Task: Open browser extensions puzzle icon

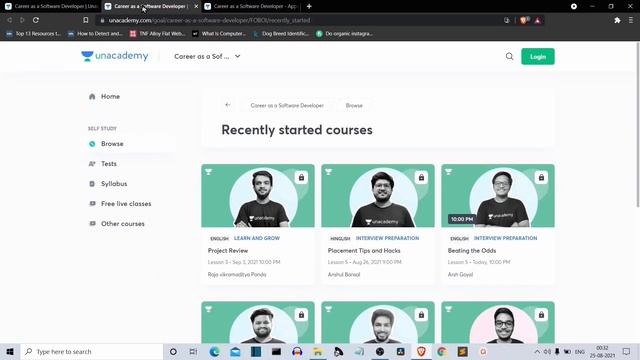Action: coord(617,20)
